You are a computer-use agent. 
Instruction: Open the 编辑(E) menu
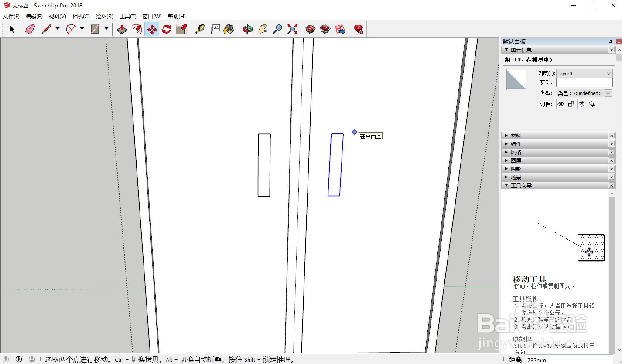tap(34, 17)
